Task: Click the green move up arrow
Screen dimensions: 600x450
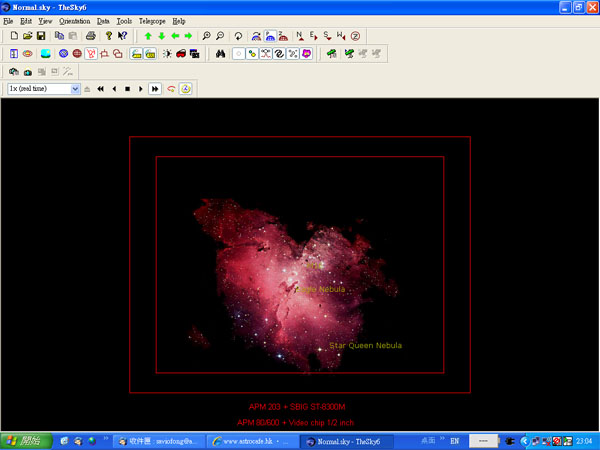Action: pyautogui.click(x=148, y=36)
